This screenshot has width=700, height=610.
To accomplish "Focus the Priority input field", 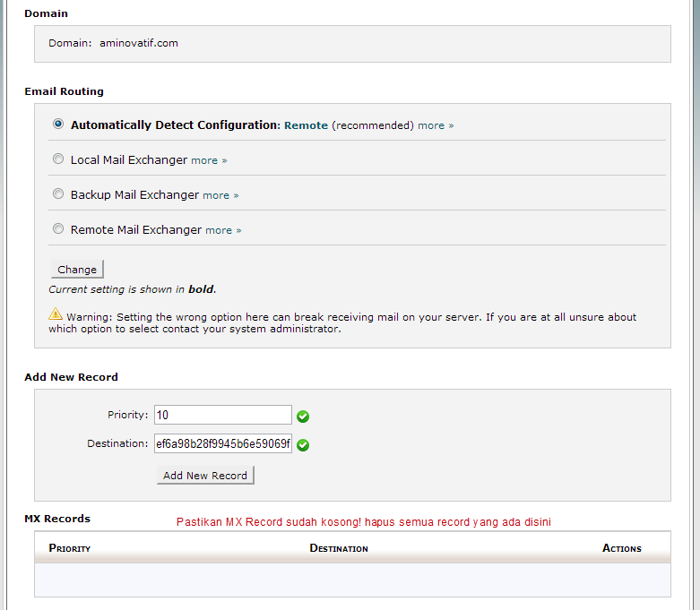I will pos(223,415).
